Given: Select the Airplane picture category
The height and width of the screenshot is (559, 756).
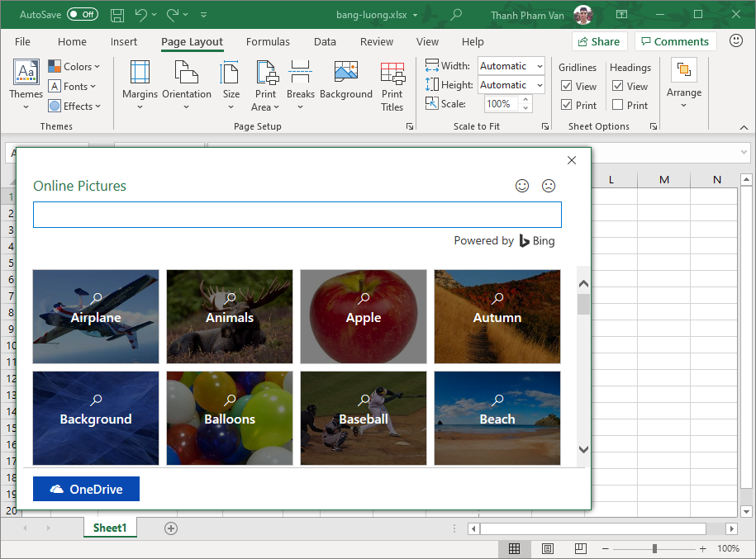Looking at the screenshot, I should pyautogui.click(x=96, y=316).
